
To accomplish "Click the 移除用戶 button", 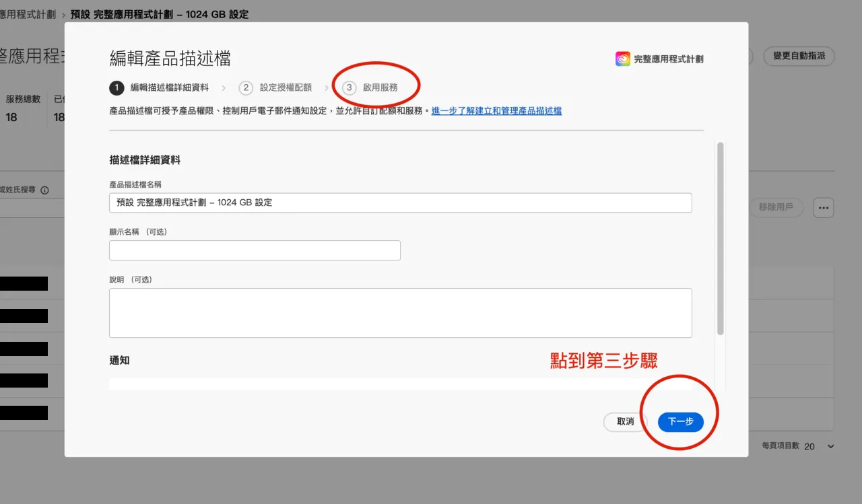I will (x=776, y=208).
